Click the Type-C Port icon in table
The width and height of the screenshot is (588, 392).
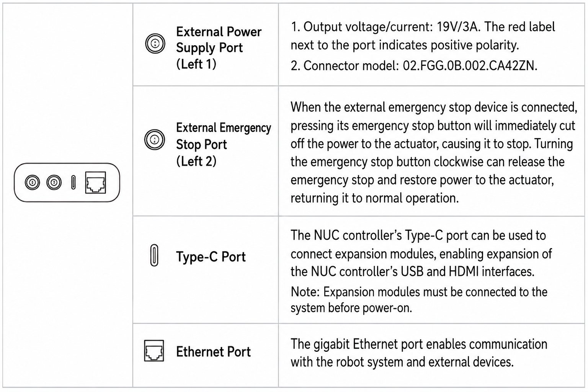[x=154, y=255]
